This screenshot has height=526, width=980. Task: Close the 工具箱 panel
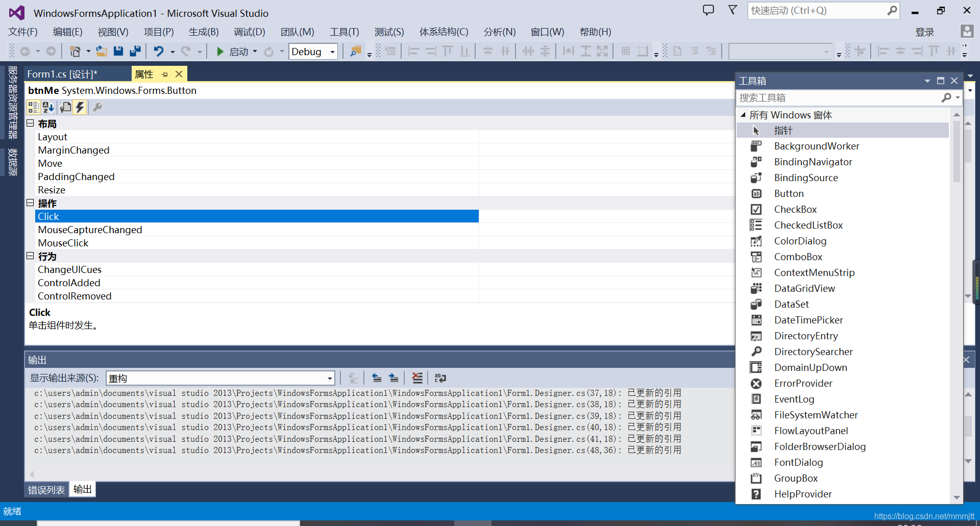pyautogui.click(x=954, y=81)
